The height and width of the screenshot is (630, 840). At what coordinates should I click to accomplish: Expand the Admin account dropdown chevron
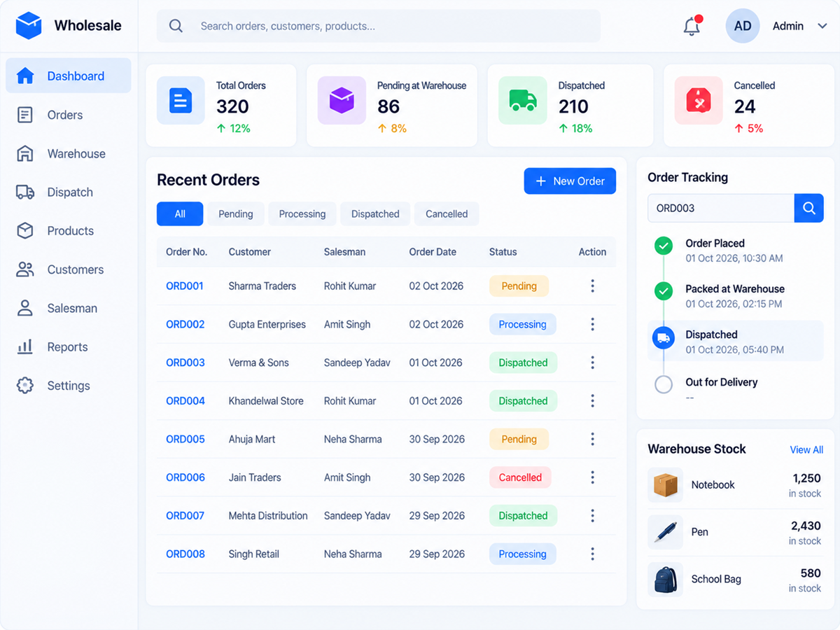(822, 26)
